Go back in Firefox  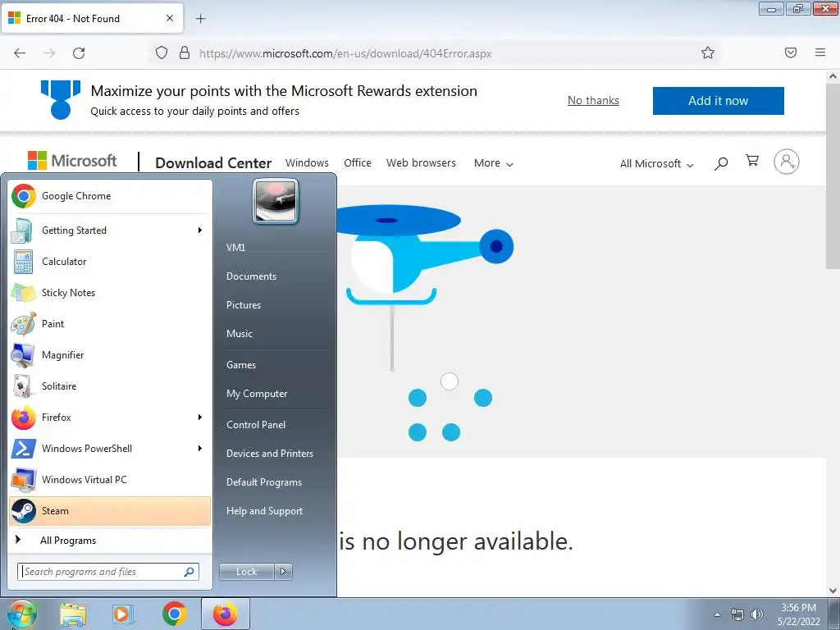click(x=20, y=52)
